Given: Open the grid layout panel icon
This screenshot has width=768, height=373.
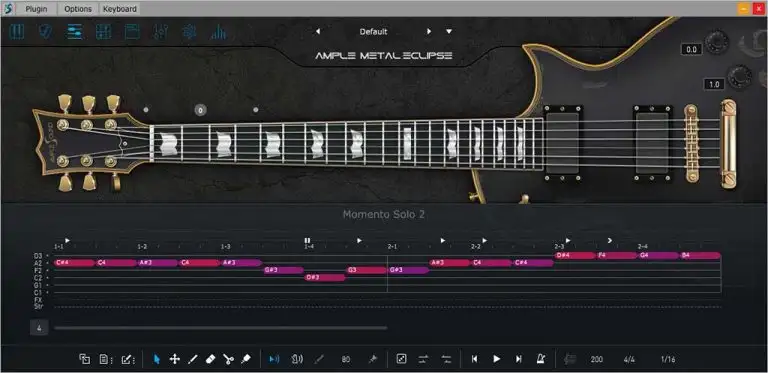Looking at the screenshot, I should coord(103,32).
